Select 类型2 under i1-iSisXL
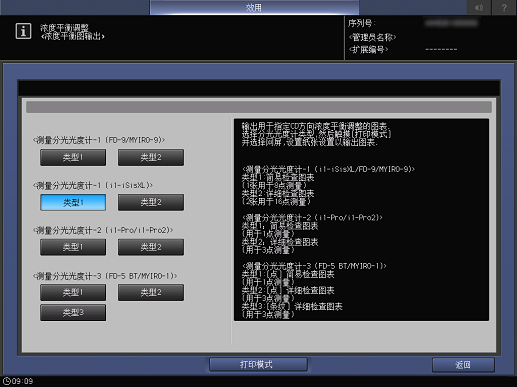This screenshot has height=387, width=517. pos(151,202)
